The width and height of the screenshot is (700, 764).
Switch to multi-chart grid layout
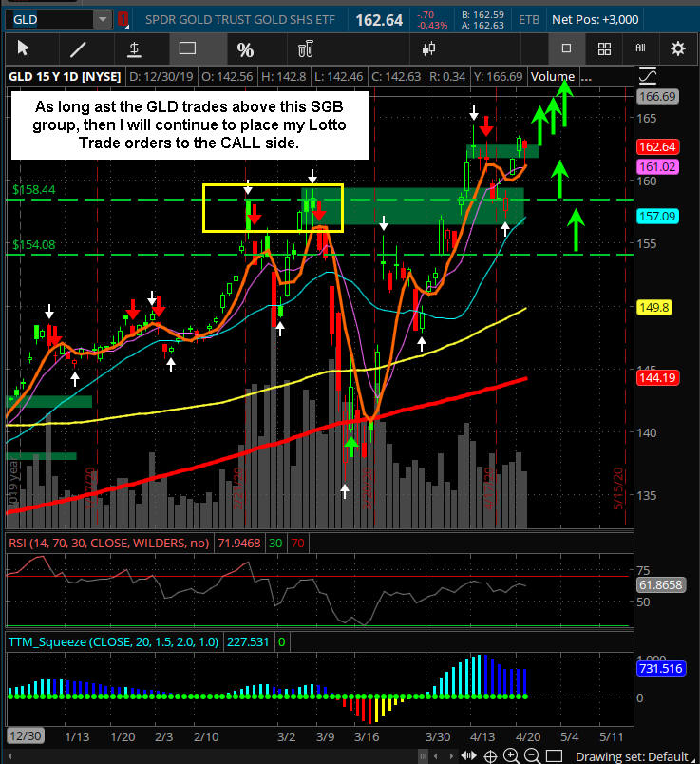pos(604,48)
